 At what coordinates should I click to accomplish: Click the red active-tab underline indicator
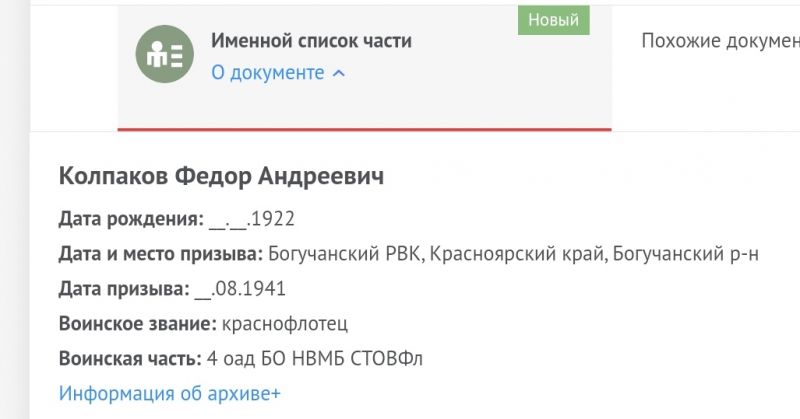[364, 130]
